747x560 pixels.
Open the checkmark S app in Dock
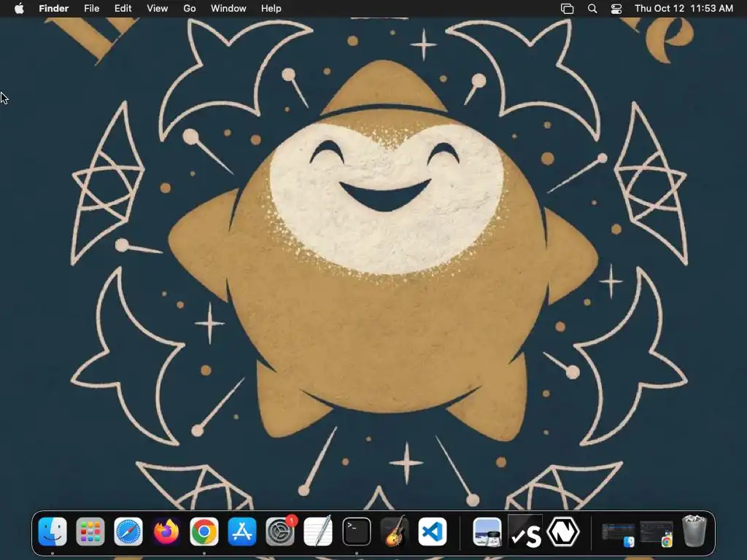pyautogui.click(x=525, y=532)
